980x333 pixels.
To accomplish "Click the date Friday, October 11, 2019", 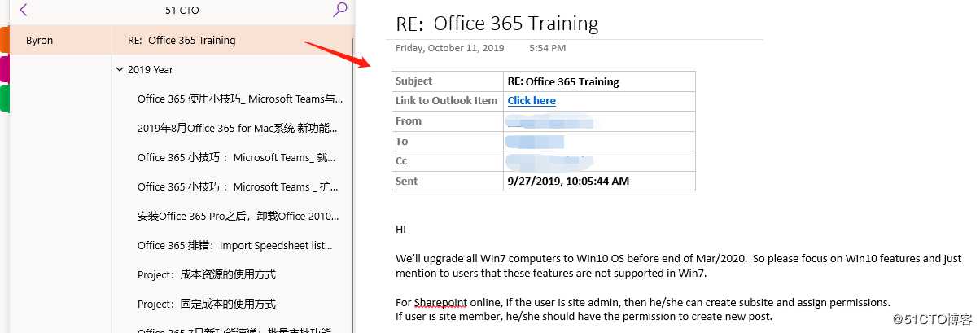I will [450, 49].
